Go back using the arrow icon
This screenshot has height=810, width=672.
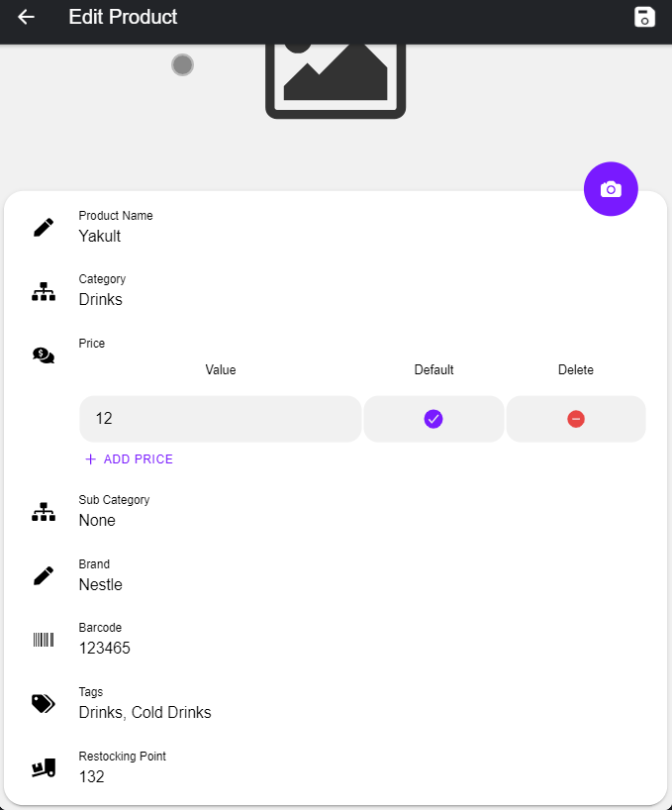click(x=26, y=17)
